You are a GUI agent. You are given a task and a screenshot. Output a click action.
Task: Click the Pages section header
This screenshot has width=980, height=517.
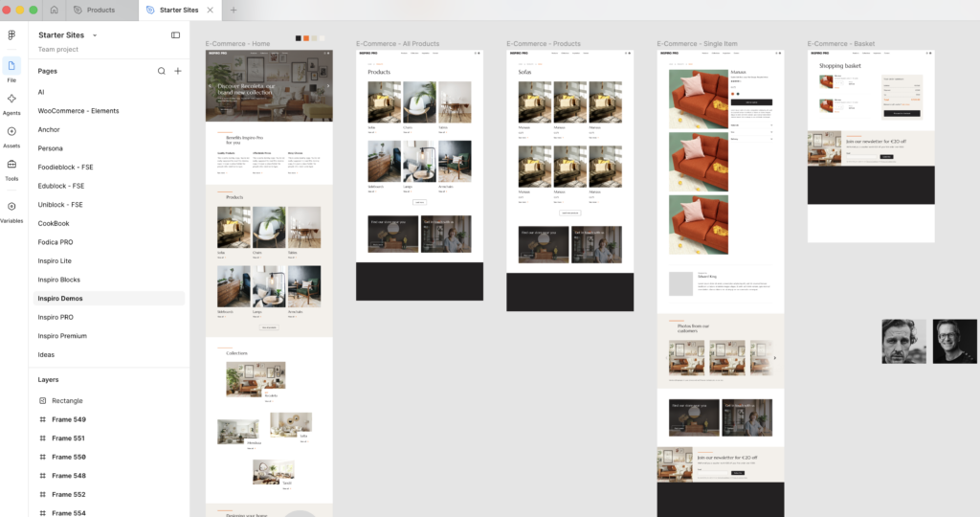click(48, 71)
